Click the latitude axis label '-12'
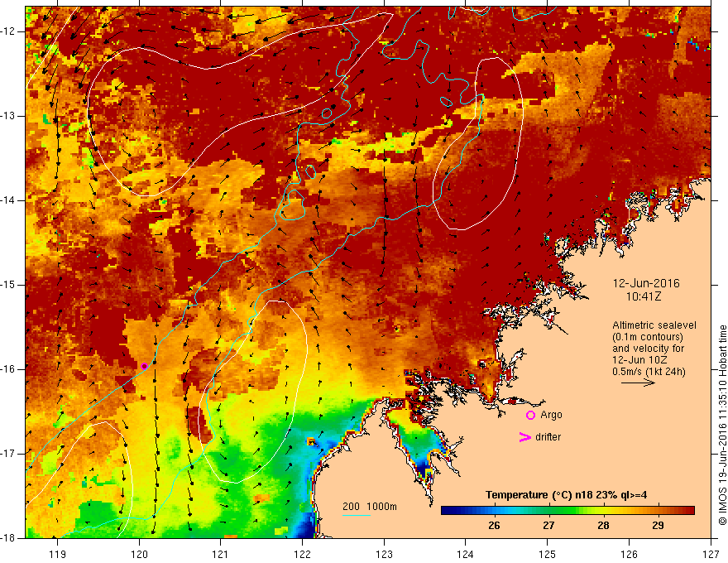This screenshot has height=563, width=728. (8, 31)
